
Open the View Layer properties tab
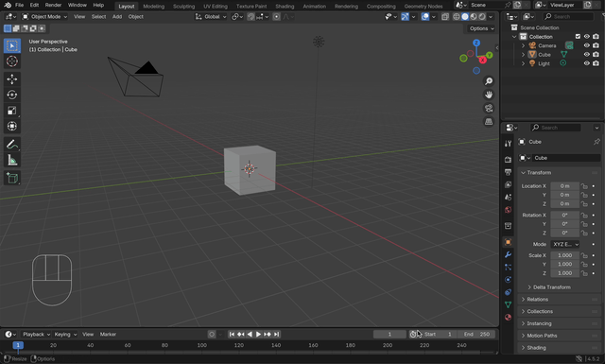508,184
